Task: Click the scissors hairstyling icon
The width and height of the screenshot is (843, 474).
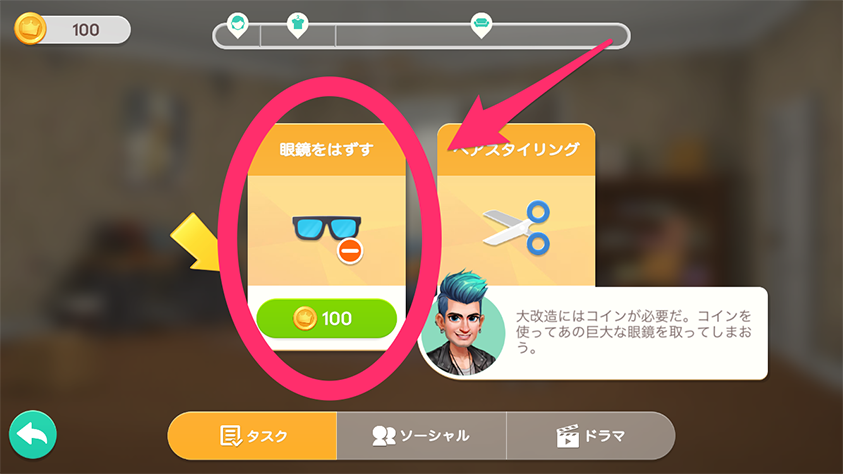Action: coord(516,227)
